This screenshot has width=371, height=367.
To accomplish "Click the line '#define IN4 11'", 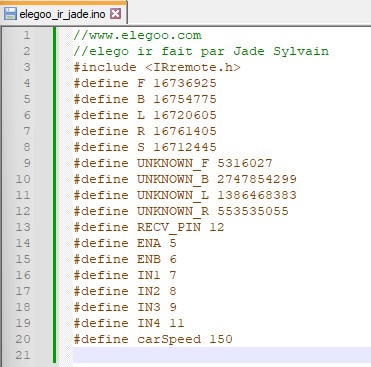I will coord(129,323).
